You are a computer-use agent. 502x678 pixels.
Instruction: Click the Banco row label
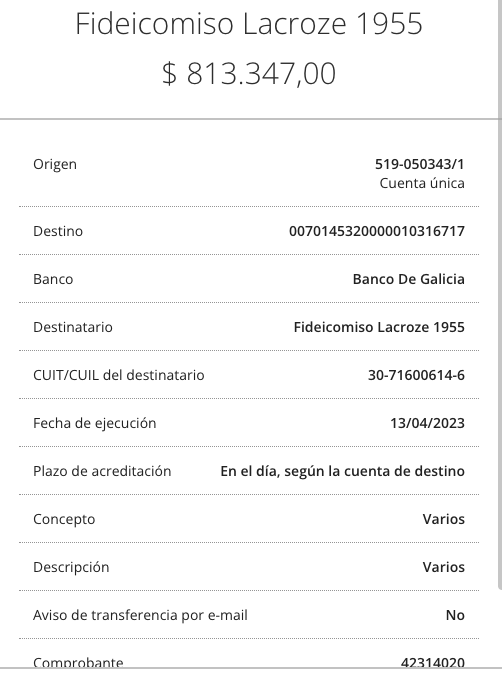[x=53, y=279]
